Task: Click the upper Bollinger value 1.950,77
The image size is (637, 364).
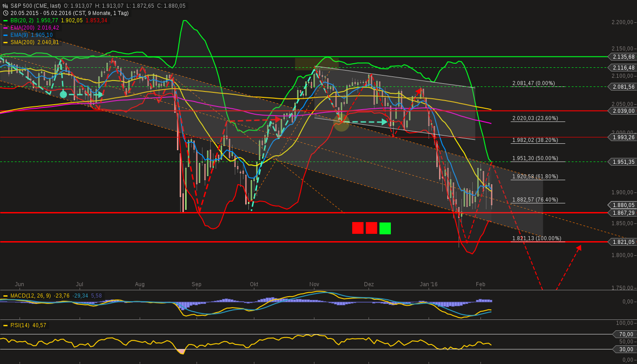Action: click(x=47, y=20)
